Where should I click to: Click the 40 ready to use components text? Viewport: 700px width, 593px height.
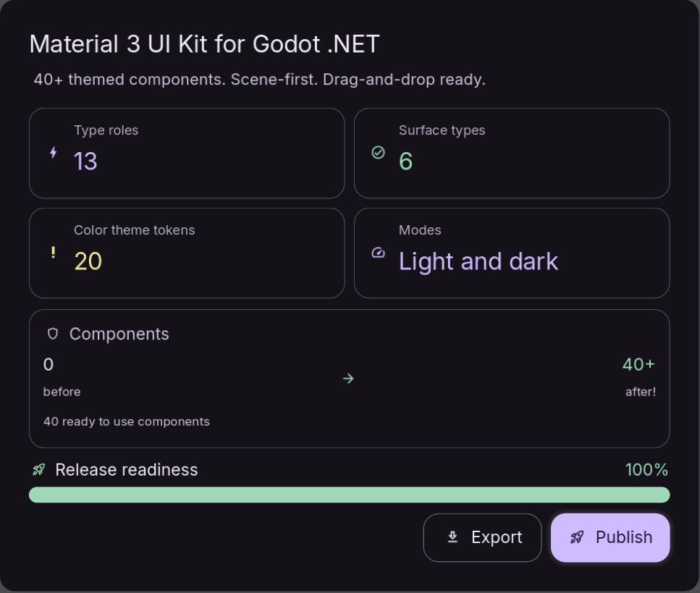click(x=127, y=421)
